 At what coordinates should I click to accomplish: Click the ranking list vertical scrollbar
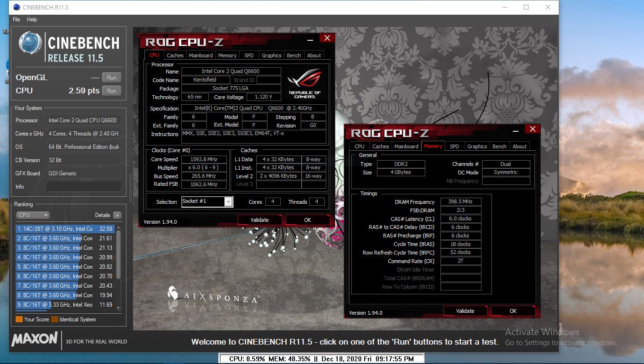pyautogui.click(x=118, y=268)
